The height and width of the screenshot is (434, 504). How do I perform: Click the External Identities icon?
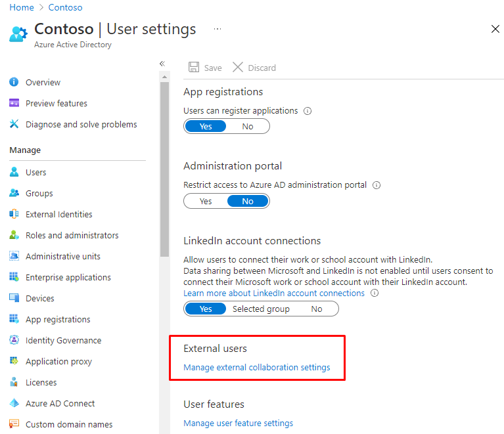click(x=14, y=214)
